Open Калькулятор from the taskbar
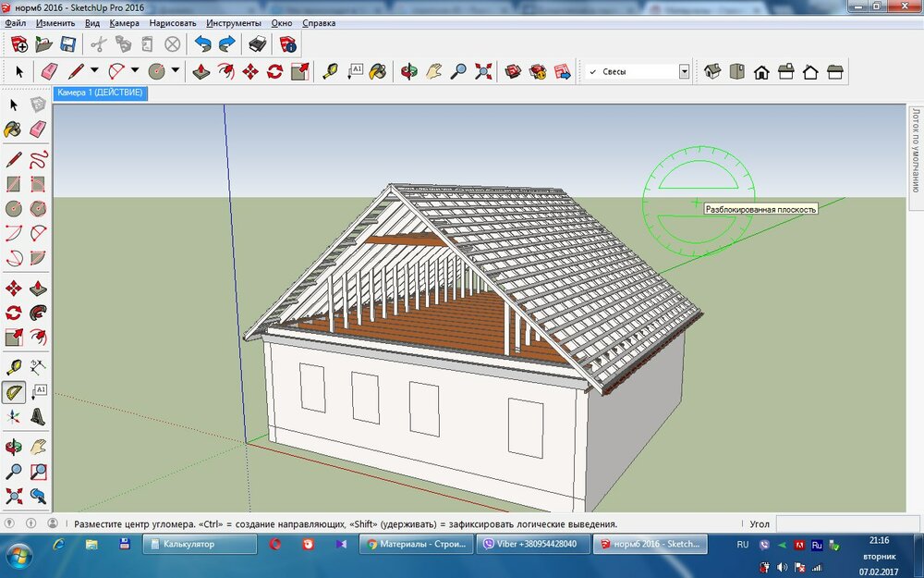924x578 pixels. click(200, 545)
